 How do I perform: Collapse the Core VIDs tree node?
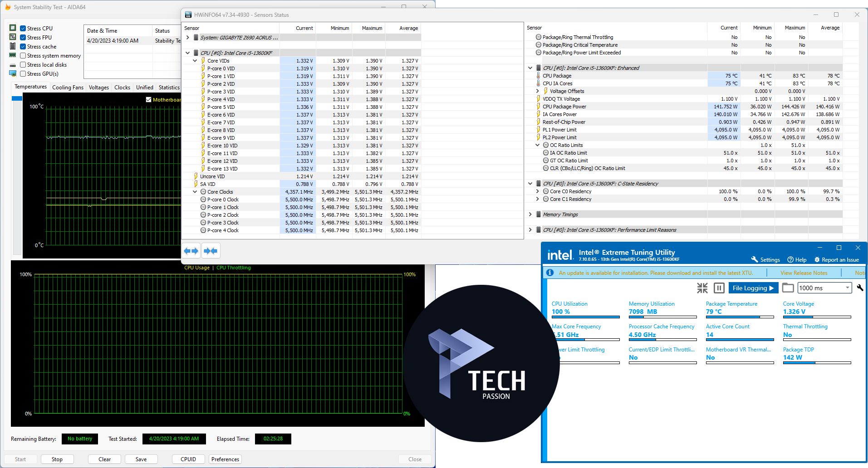point(195,61)
